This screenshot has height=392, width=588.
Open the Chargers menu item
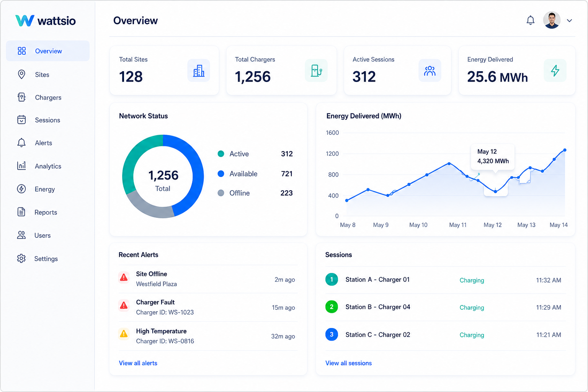48,98
